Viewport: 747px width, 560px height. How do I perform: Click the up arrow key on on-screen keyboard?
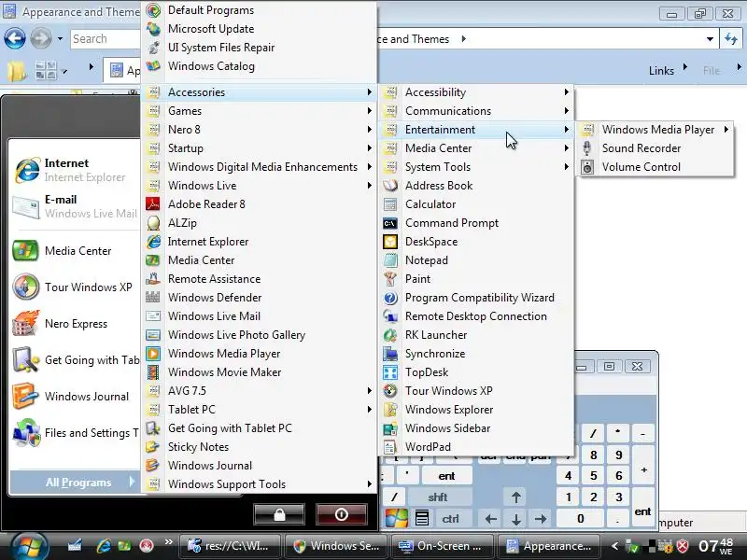516,497
